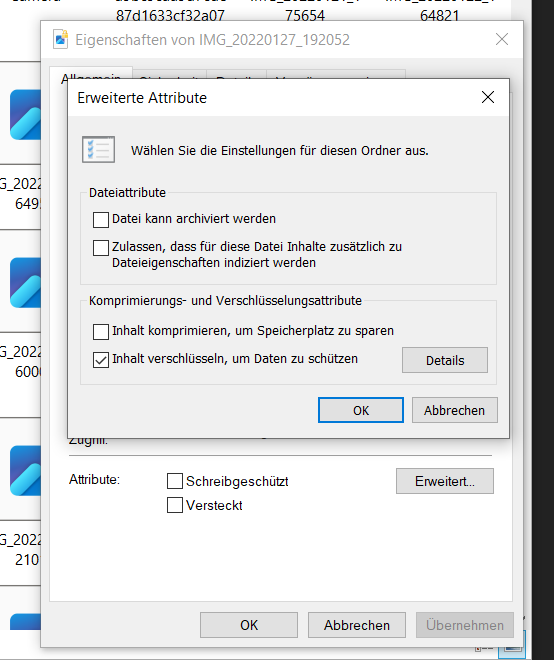
Task: Click the settings checklist icon in dialog
Action: (x=99, y=149)
